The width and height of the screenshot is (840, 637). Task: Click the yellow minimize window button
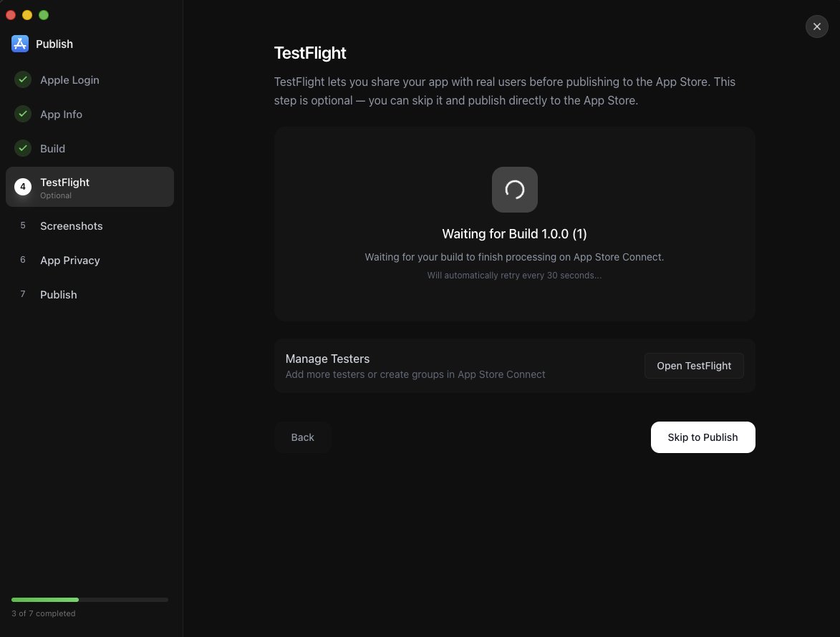coord(27,15)
